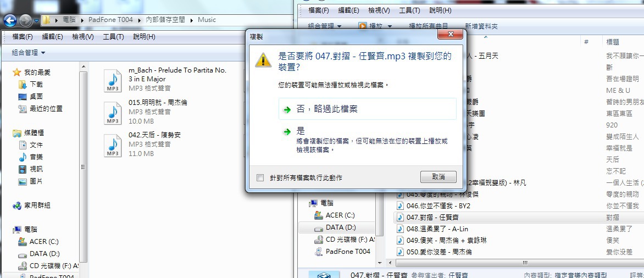Click the 取消 button in copy dialog
Viewport: 644px width, 278px height.
(x=438, y=177)
